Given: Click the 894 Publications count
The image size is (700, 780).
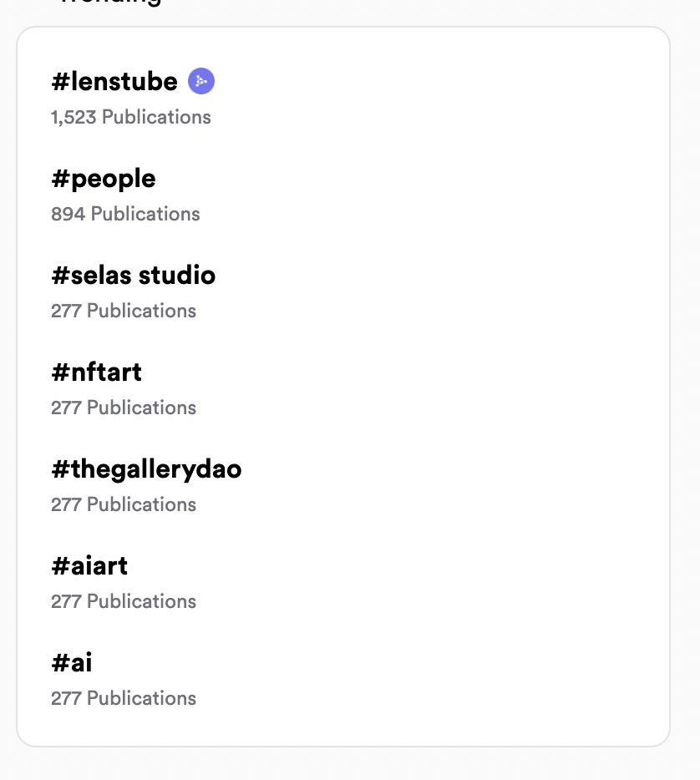Looking at the screenshot, I should [x=125, y=214].
